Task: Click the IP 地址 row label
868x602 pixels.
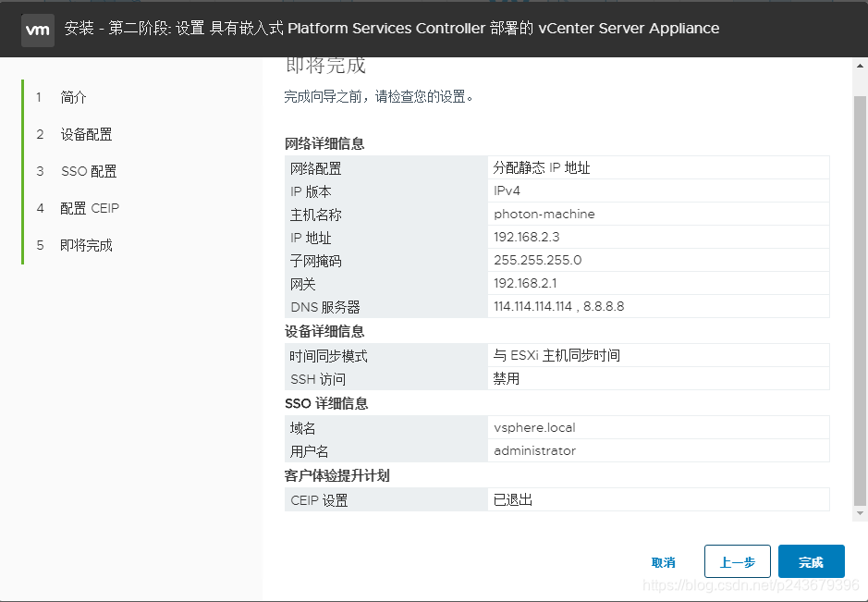Action: [x=311, y=239]
